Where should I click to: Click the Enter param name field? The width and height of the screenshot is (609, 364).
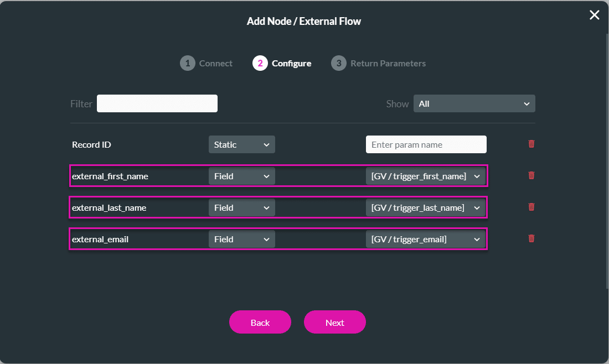pyautogui.click(x=426, y=144)
